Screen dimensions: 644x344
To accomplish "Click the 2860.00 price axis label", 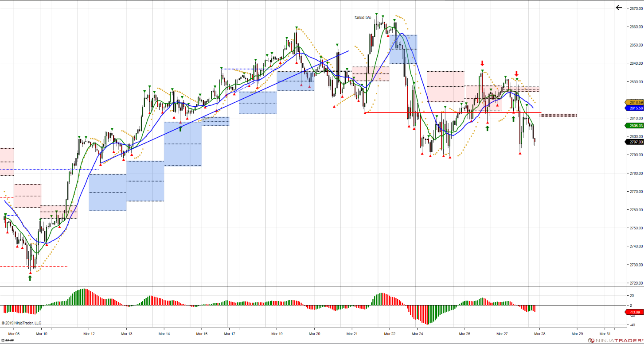I will point(636,27).
